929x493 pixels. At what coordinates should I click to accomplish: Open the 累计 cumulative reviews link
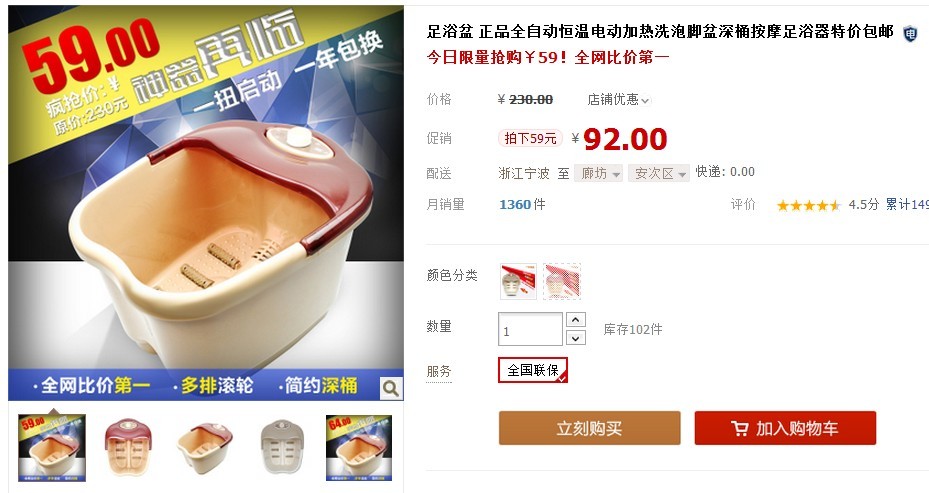point(906,204)
